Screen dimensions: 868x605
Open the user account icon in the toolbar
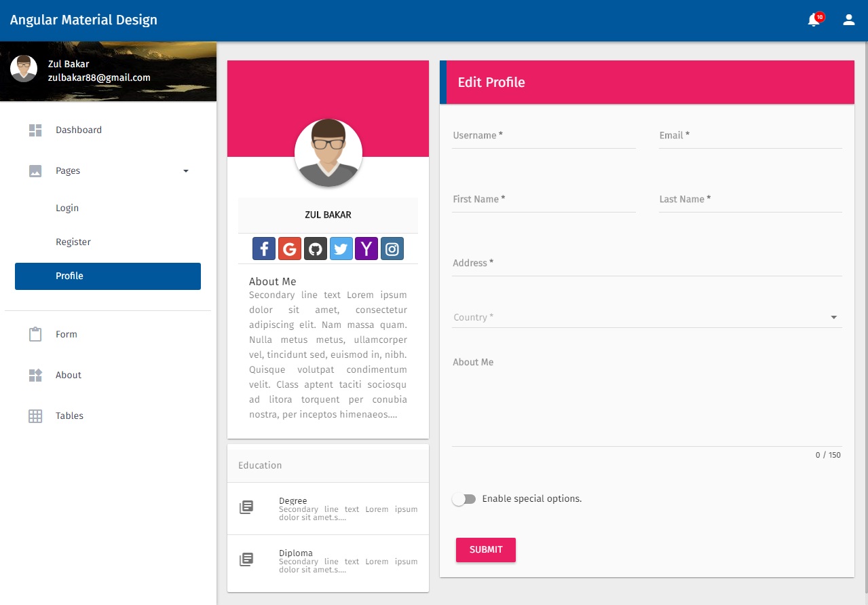pyautogui.click(x=848, y=20)
